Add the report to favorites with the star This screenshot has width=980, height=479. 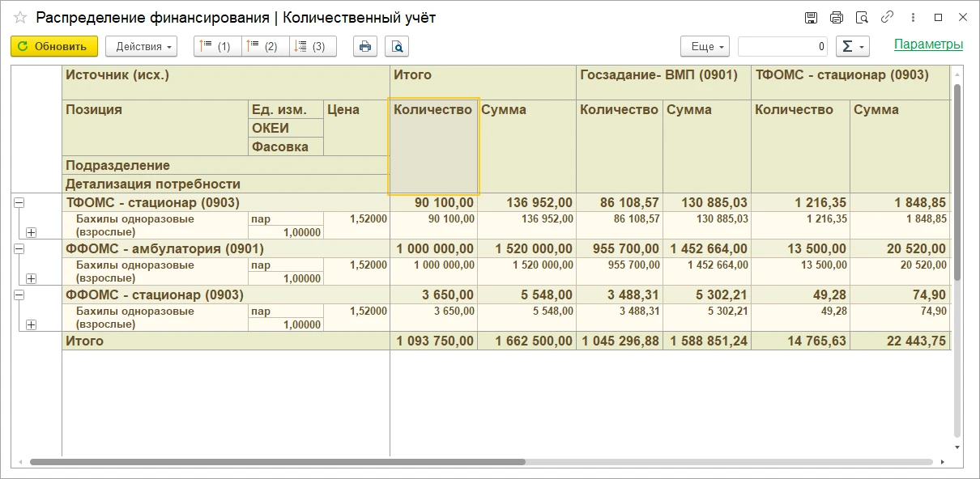coord(20,18)
